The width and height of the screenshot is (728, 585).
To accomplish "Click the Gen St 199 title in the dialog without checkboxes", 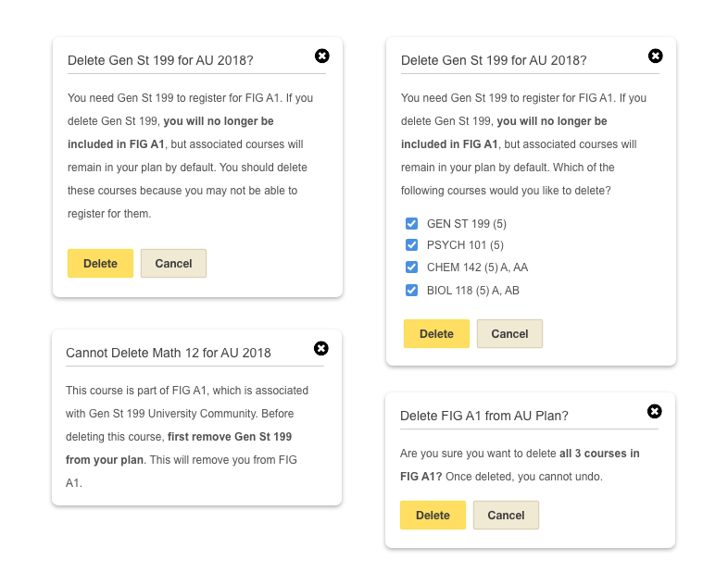I will point(160,60).
